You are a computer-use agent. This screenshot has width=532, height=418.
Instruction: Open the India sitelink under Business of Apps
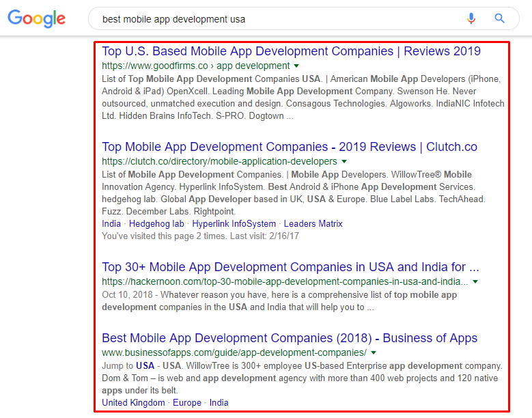219,403
